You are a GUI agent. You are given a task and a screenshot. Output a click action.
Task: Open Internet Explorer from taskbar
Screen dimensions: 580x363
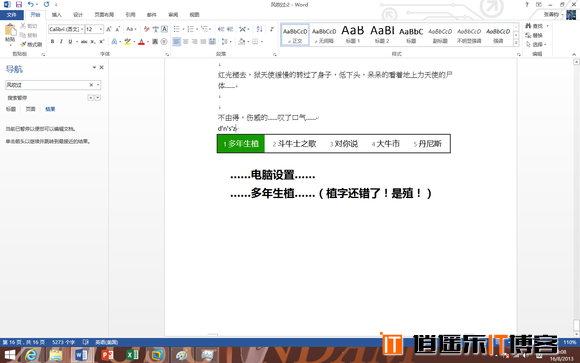(x=31, y=355)
